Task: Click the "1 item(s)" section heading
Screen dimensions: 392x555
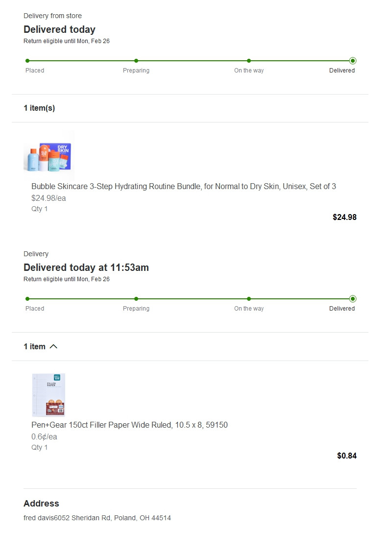Action: pyautogui.click(x=39, y=108)
